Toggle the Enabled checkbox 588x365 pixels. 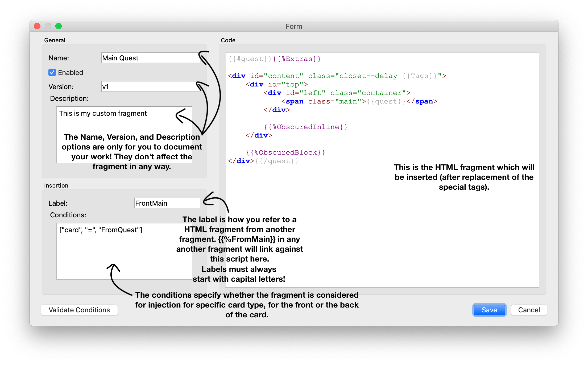pyautogui.click(x=52, y=72)
